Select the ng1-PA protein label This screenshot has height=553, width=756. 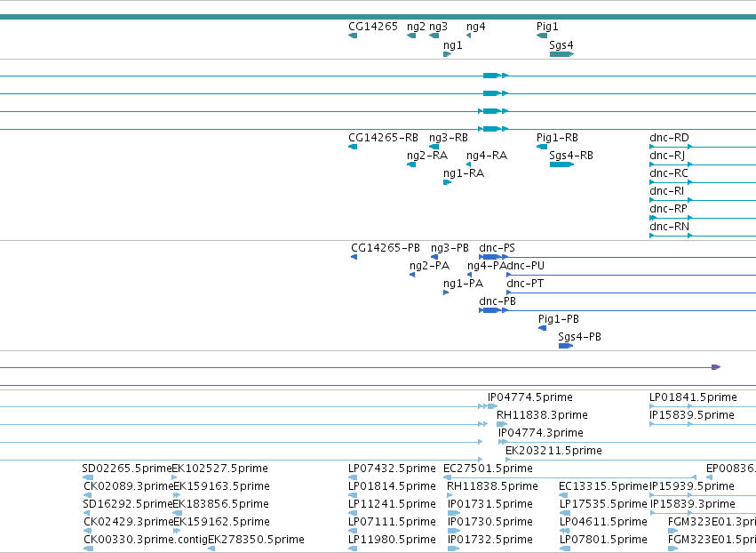[464, 285]
